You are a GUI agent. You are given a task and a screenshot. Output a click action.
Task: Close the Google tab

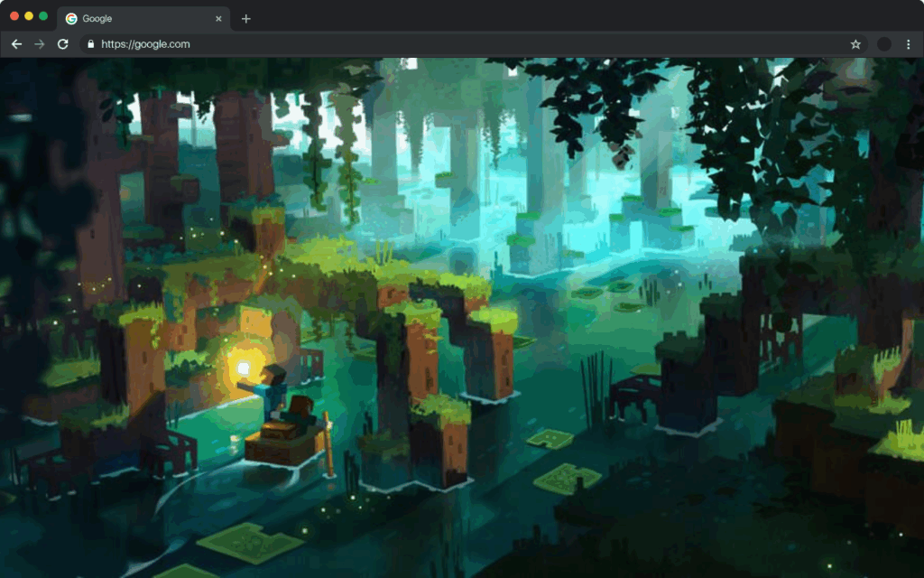coord(218,18)
